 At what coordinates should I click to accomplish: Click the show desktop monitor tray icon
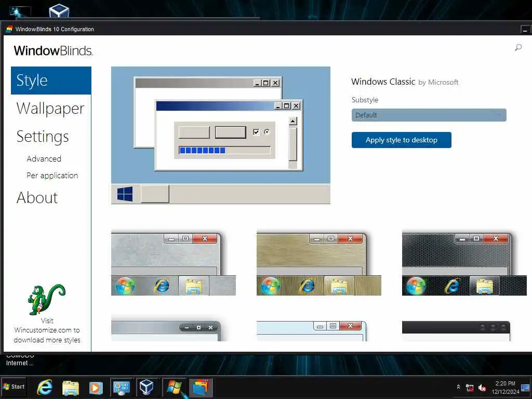[x=526, y=388]
